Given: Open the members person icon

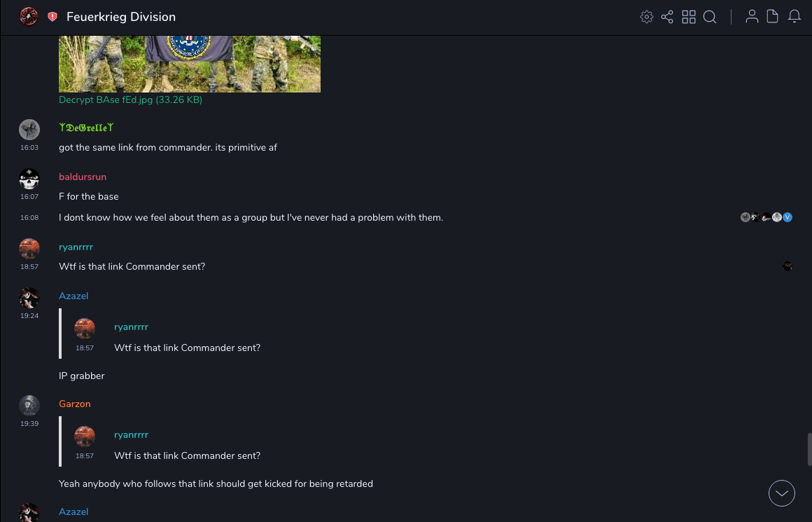Looking at the screenshot, I should [752, 17].
